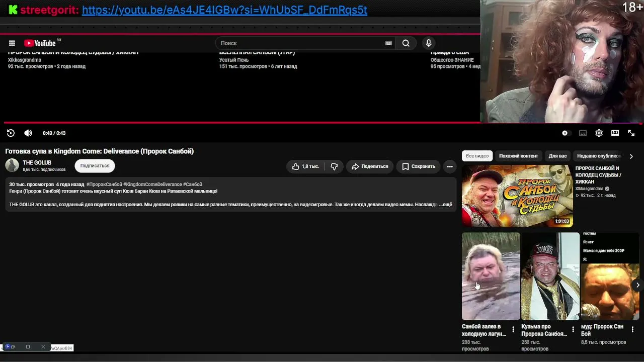Open the on-screen keyboard in search box
This screenshot has width=644, height=362.
pyautogui.click(x=388, y=43)
